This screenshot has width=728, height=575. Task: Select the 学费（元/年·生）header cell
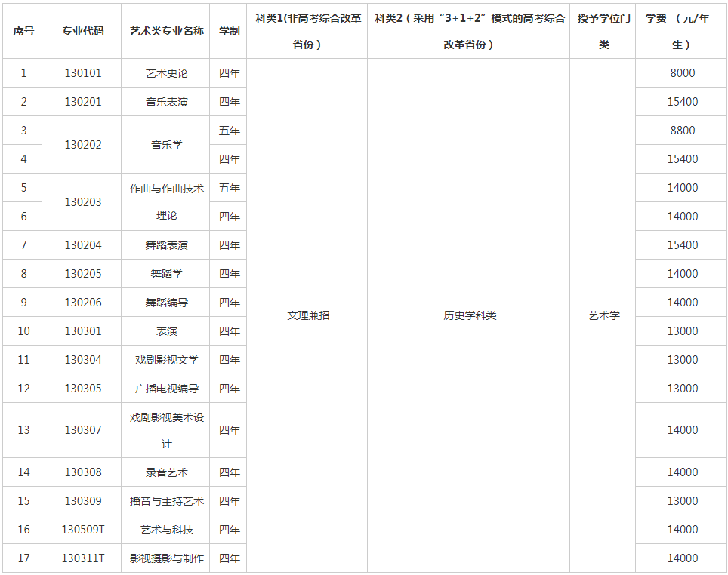[x=681, y=31]
